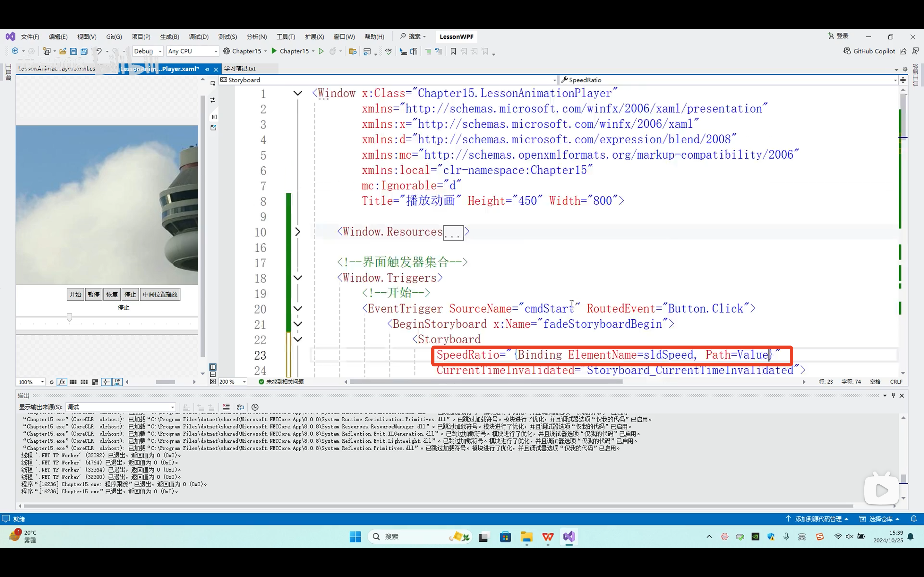924x577 pixels.
Task: Open the Debug configuration dropdown
Action: click(x=160, y=51)
